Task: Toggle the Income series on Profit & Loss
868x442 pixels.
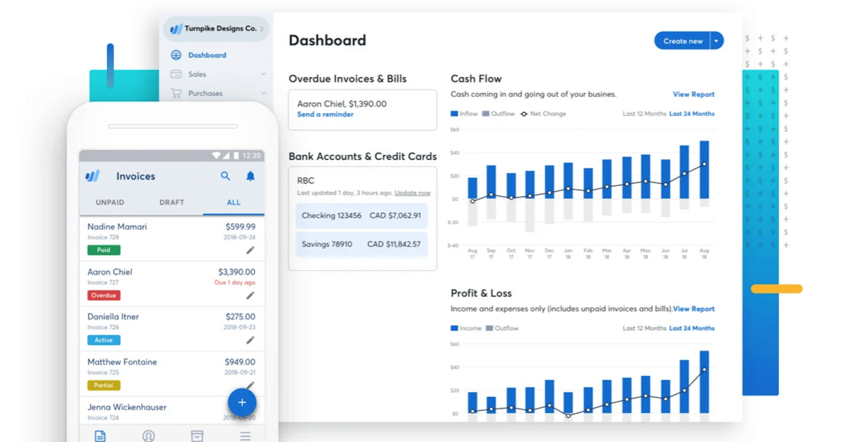Action: tap(466, 328)
